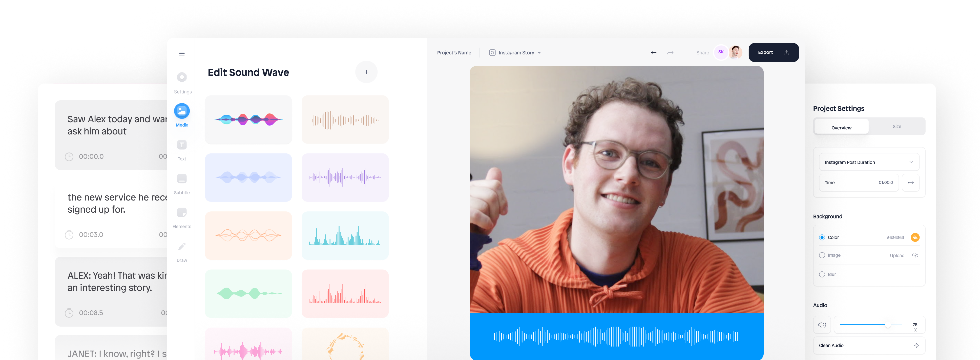The height and width of the screenshot is (360, 980).
Task: Click the 00:08.5 timestamp
Action: (91, 313)
